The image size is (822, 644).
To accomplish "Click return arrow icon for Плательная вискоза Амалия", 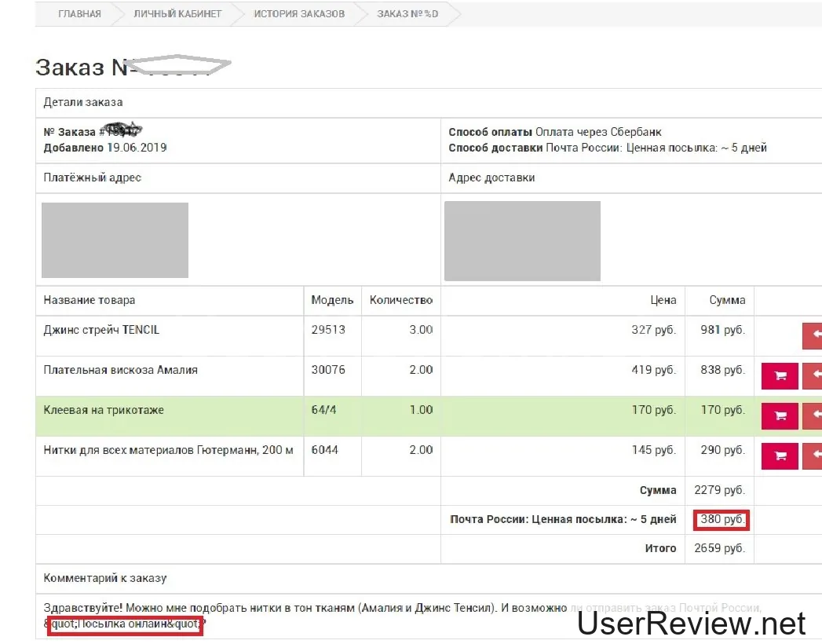I will [x=813, y=375].
